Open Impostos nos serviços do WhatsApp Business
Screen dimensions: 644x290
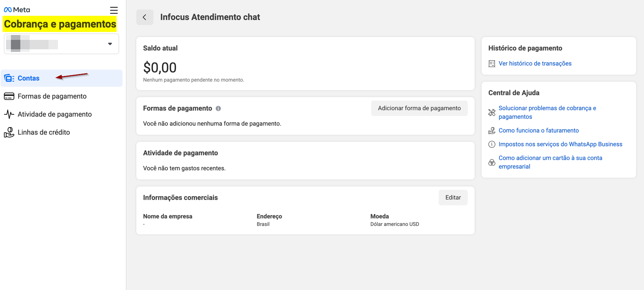pyautogui.click(x=560, y=144)
